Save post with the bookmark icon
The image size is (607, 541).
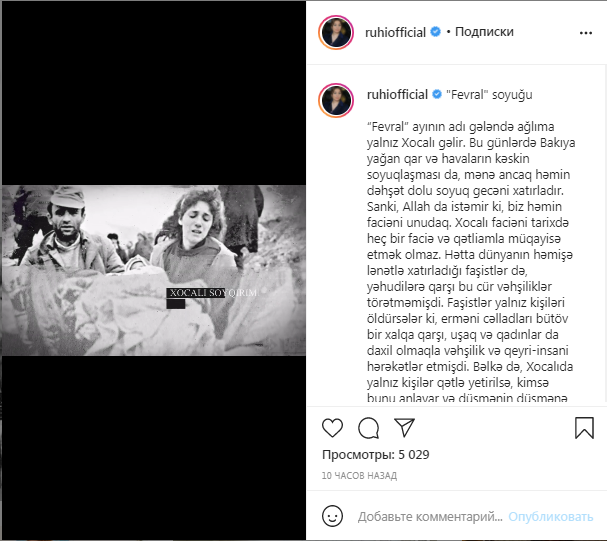click(584, 428)
